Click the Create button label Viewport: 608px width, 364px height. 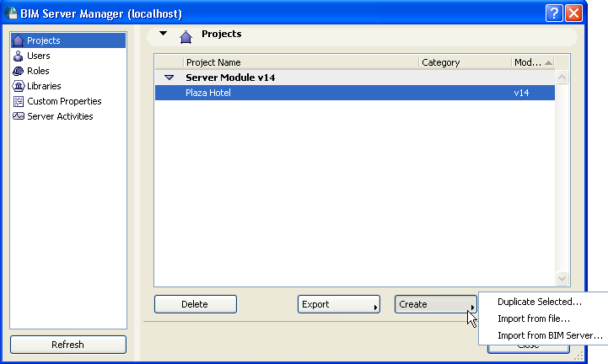coord(413,304)
